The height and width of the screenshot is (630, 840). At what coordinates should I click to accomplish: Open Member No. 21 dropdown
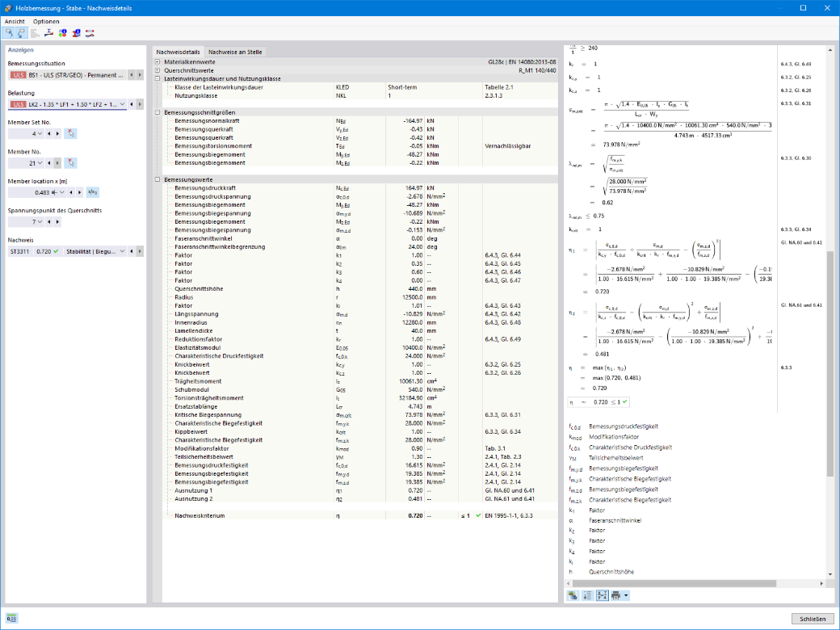(40, 163)
